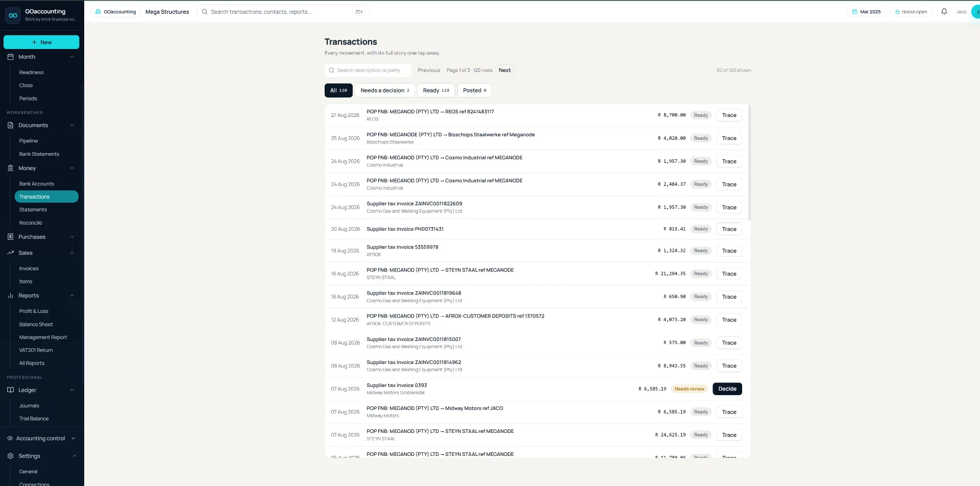This screenshot has height=486, width=980.
Task: Click the Money bank icon
Action: (10, 168)
